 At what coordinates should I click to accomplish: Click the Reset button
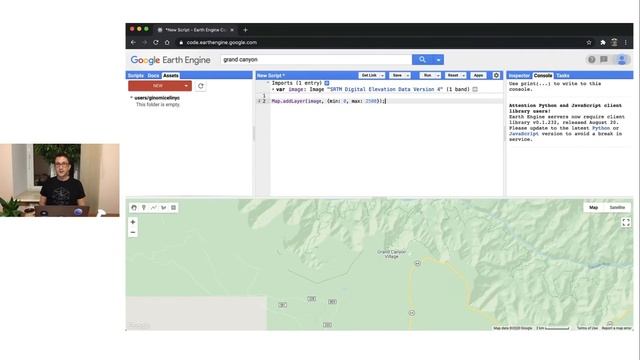point(453,76)
